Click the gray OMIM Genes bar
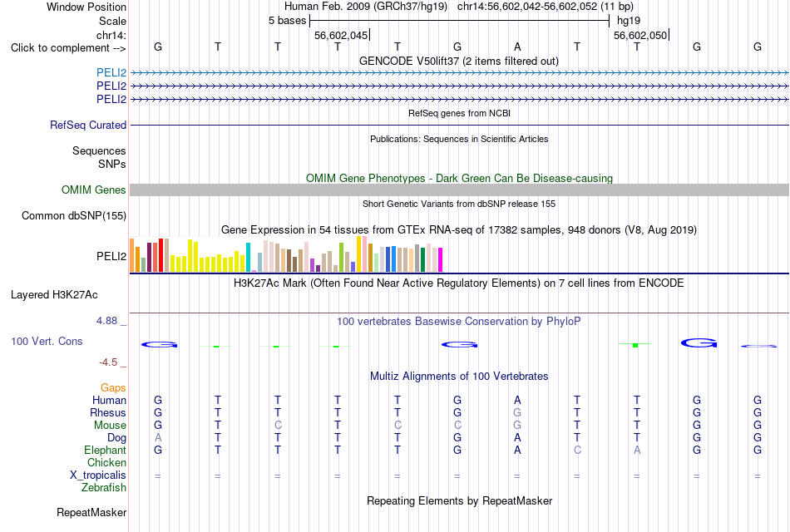The height and width of the screenshot is (532, 790). tap(459, 190)
